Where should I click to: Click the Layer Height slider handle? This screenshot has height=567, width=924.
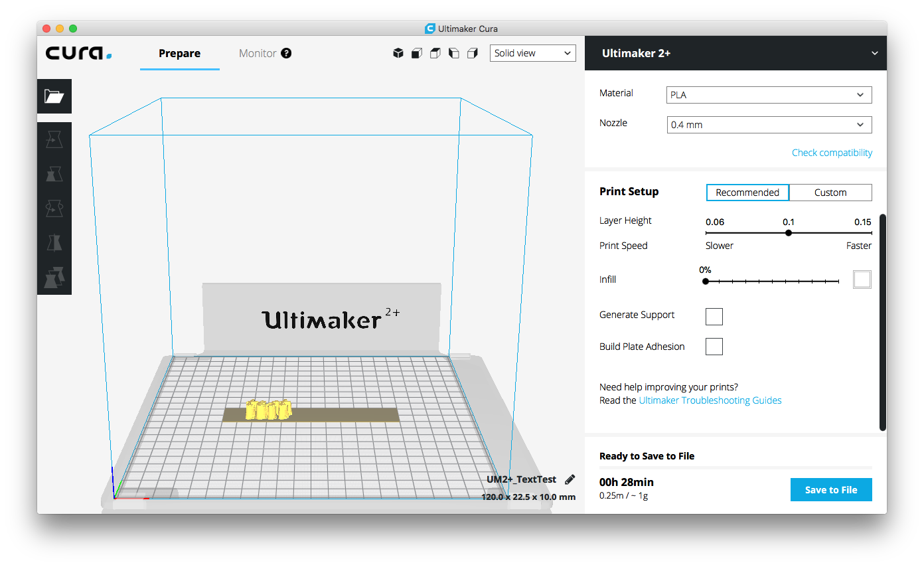pyautogui.click(x=789, y=233)
